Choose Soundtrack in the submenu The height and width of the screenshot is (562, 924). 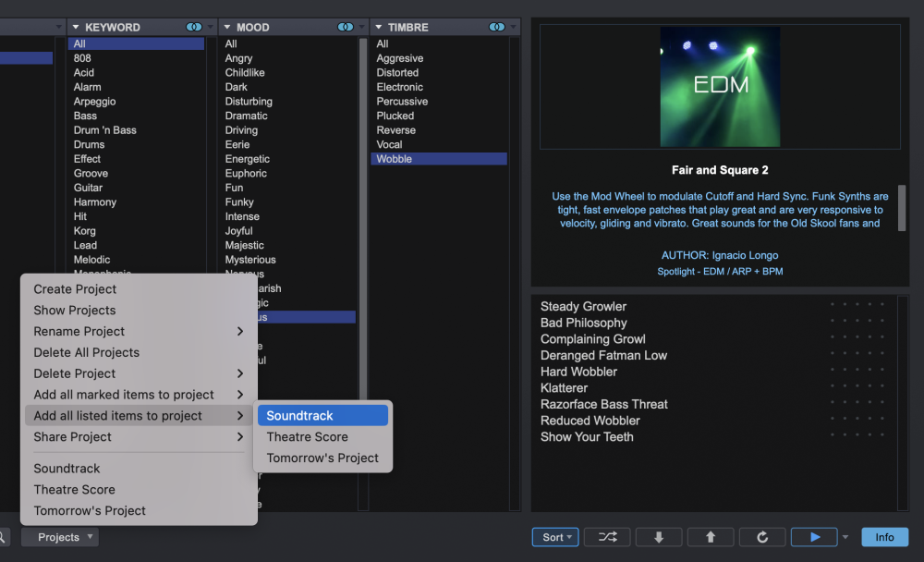(x=322, y=416)
